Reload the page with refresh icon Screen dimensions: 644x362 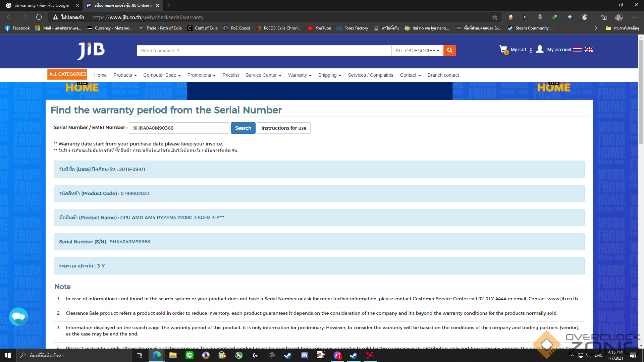point(39,17)
